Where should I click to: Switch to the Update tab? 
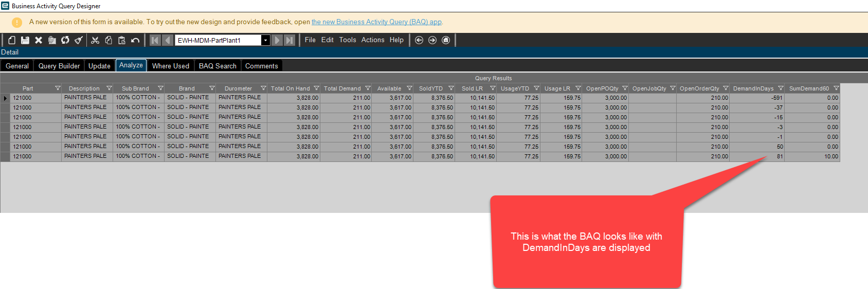pyautogui.click(x=99, y=66)
